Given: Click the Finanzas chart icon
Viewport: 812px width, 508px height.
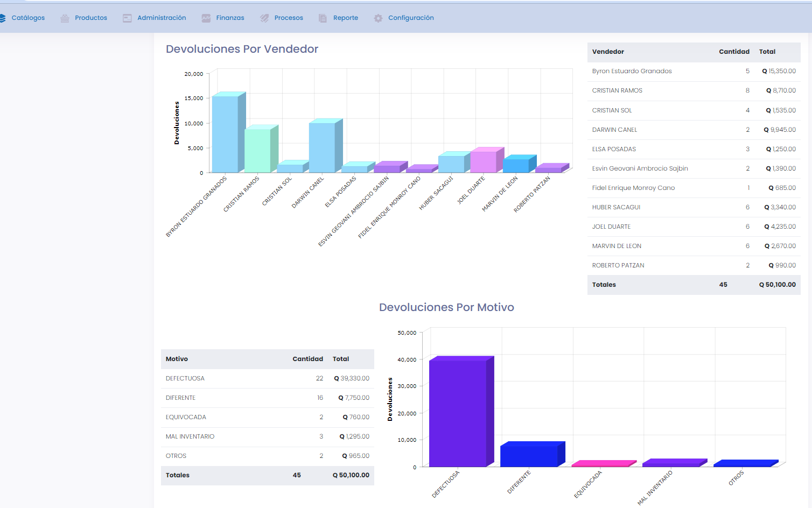Looking at the screenshot, I should [x=206, y=18].
